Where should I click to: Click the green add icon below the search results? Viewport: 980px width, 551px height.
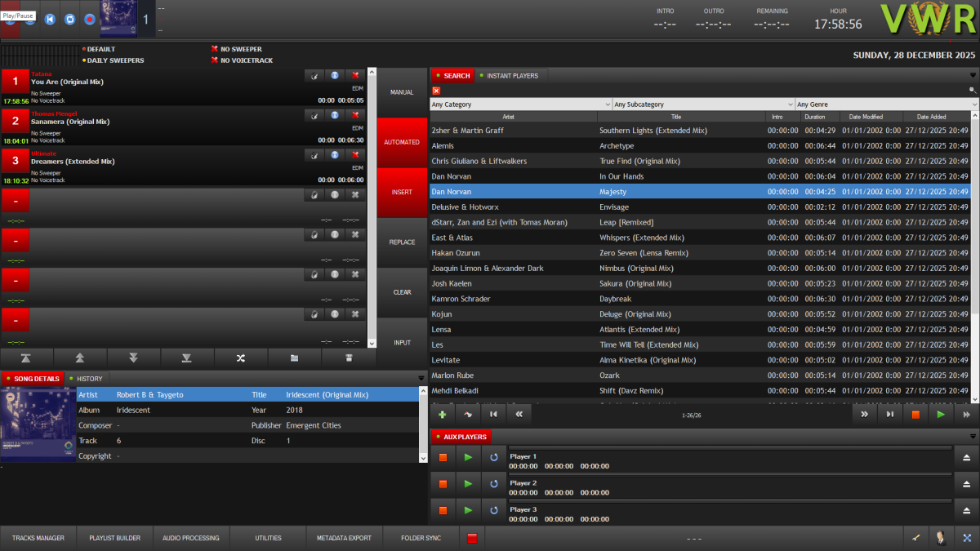pyautogui.click(x=442, y=414)
